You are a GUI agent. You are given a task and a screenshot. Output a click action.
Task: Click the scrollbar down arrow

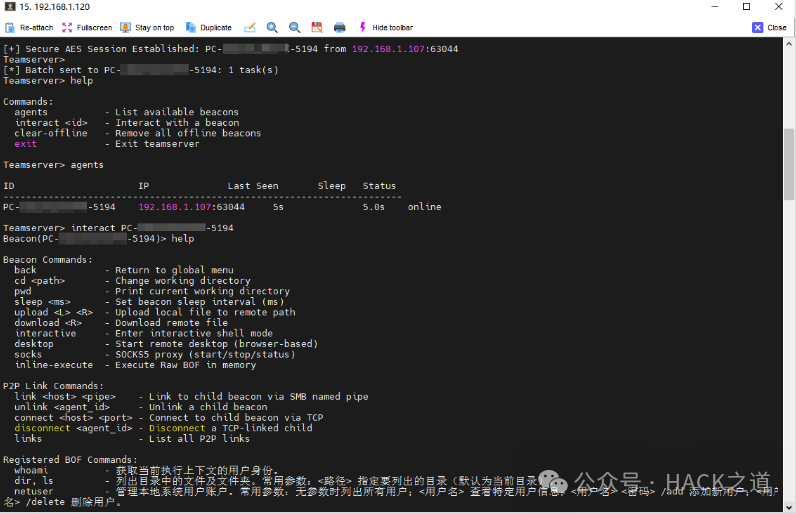click(789, 506)
